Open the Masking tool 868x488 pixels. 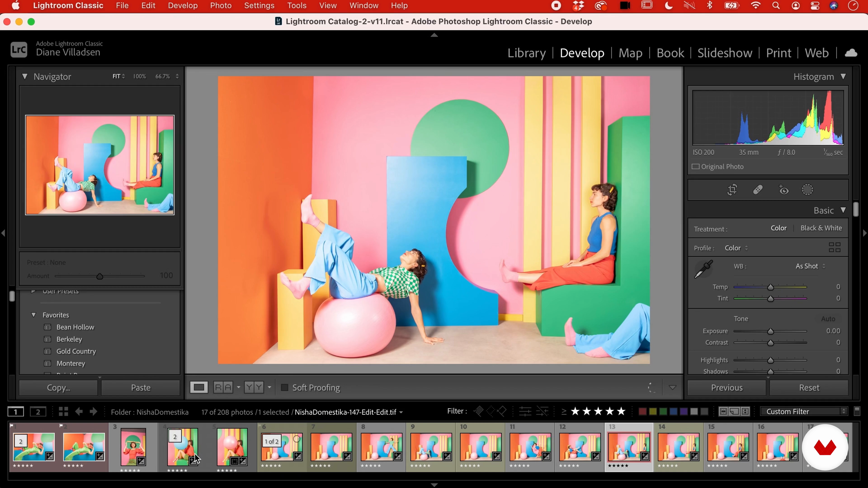(x=807, y=190)
